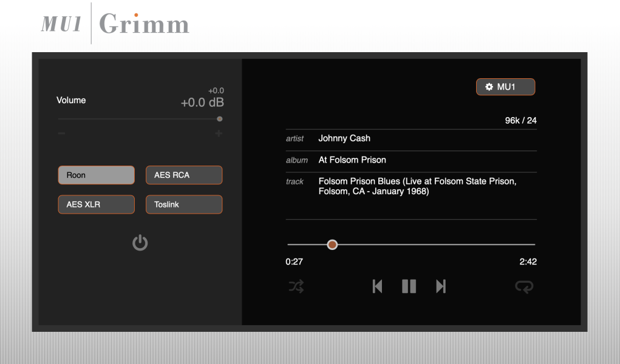Click the Volume label

coord(71,100)
